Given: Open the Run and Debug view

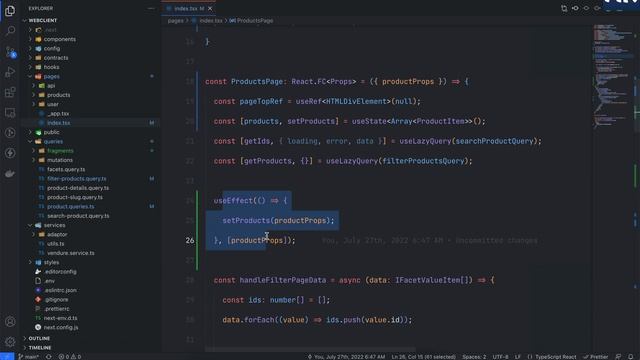Looking at the screenshot, I should [10, 72].
